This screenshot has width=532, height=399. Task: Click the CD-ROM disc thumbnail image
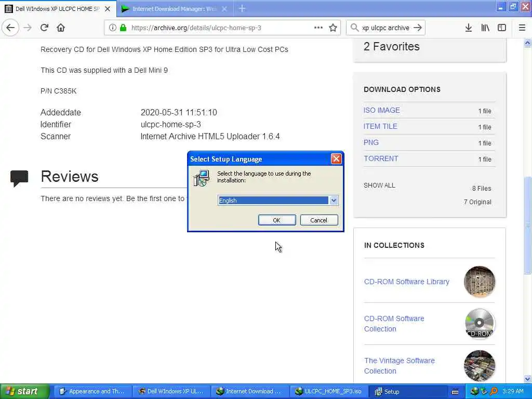(480, 324)
